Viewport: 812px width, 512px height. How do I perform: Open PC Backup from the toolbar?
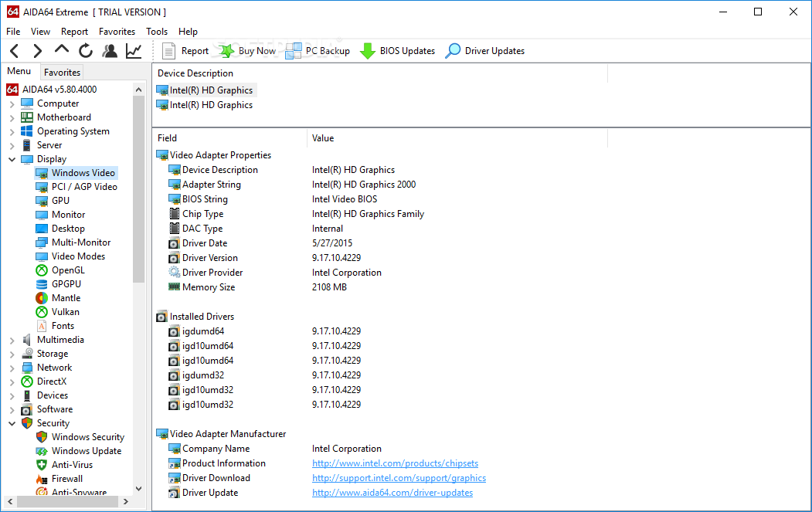(318, 51)
